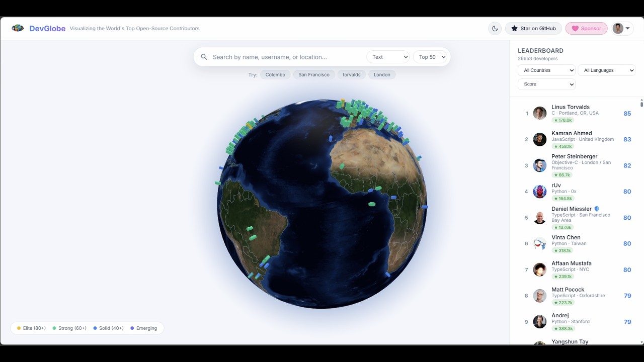Click Peter Steinberger's avatar
The height and width of the screenshot is (362, 644).
pos(540,165)
